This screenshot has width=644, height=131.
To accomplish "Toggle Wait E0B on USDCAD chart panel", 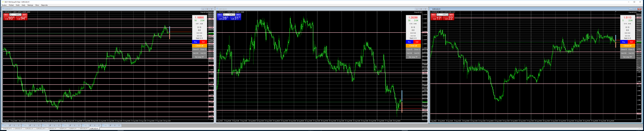I will click(409, 53).
